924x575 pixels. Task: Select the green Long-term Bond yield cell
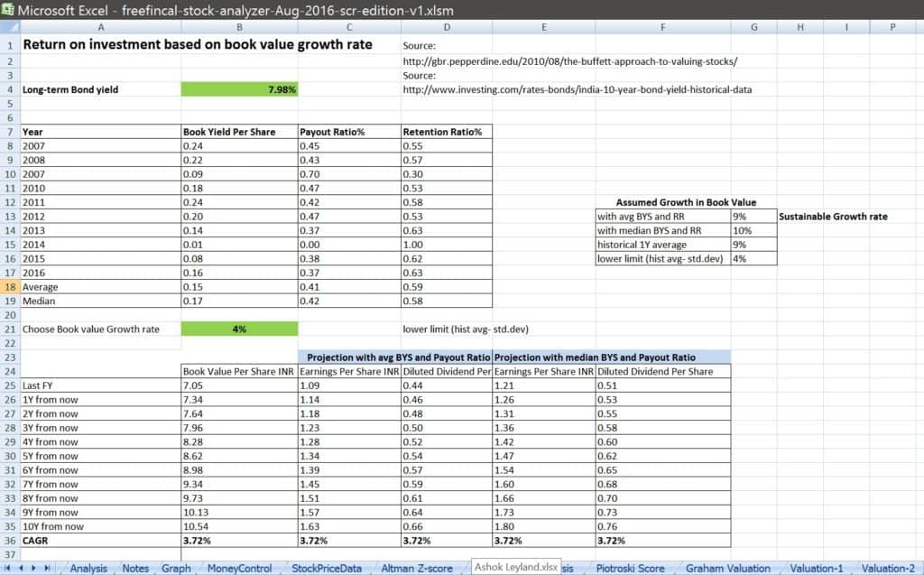click(x=239, y=89)
